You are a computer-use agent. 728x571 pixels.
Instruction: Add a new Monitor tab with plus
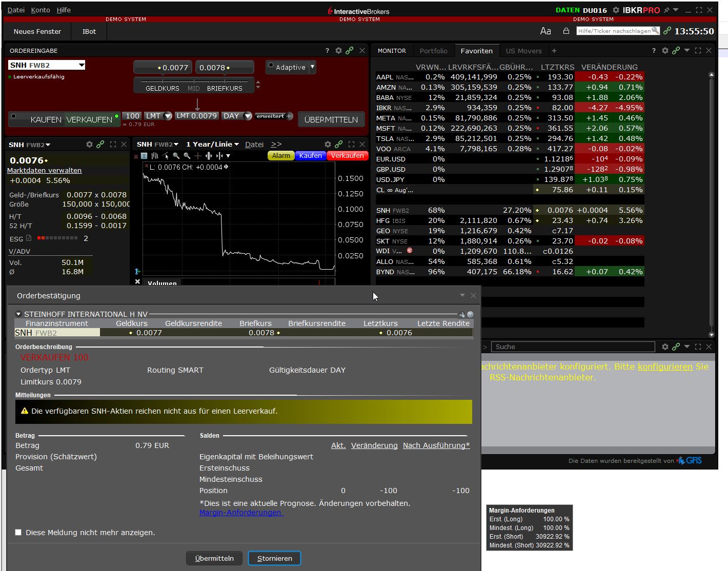[554, 51]
